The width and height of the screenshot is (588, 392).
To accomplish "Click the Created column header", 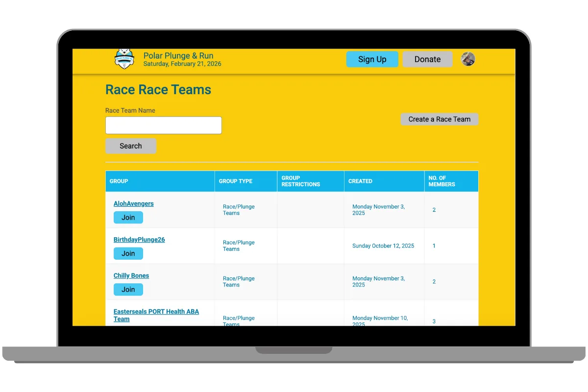I will [360, 181].
